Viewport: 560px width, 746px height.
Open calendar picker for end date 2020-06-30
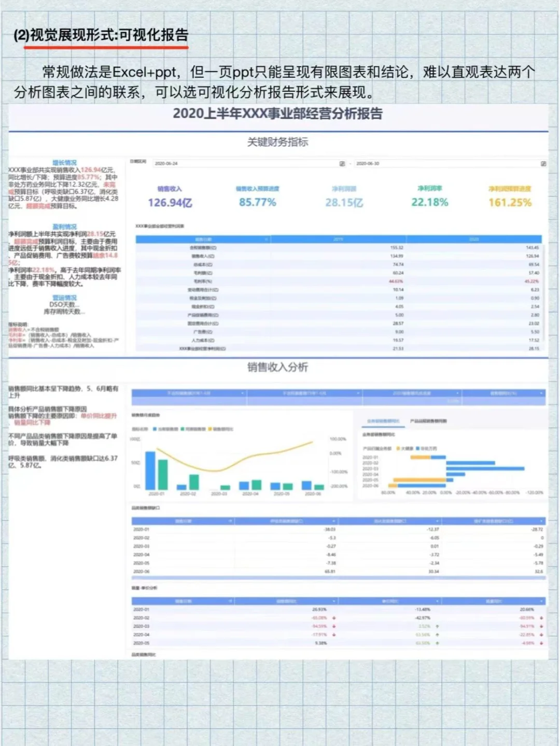(543, 163)
